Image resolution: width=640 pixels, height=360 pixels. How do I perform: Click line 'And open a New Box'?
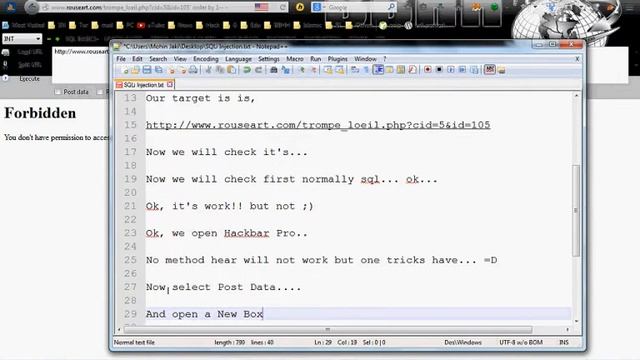coord(204,314)
